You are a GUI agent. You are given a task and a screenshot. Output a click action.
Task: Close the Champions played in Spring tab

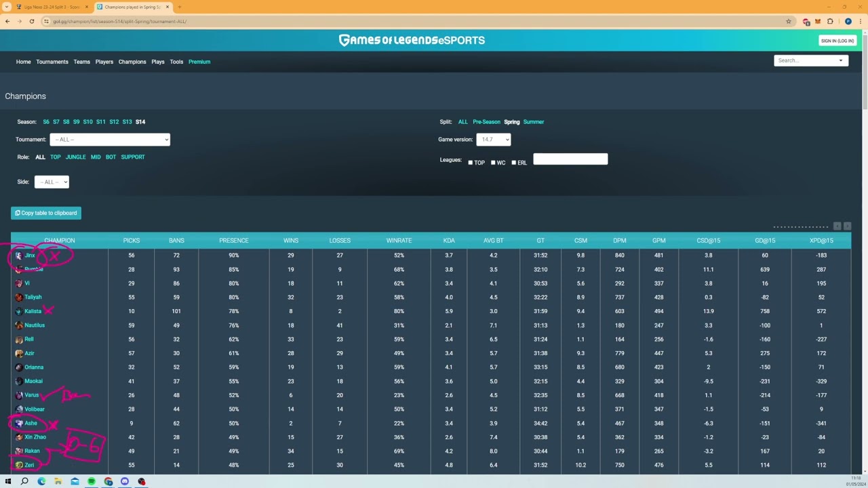(x=167, y=7)
